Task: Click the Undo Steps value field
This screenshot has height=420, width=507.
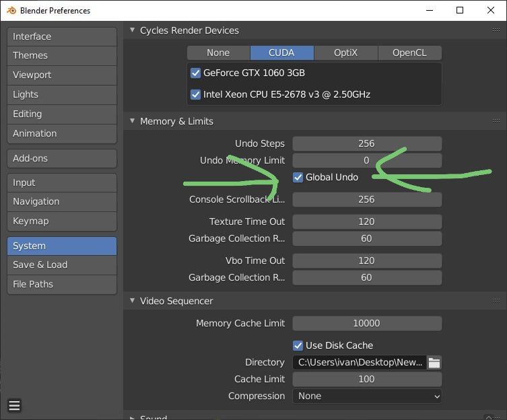Action: [x=367, y=143]
